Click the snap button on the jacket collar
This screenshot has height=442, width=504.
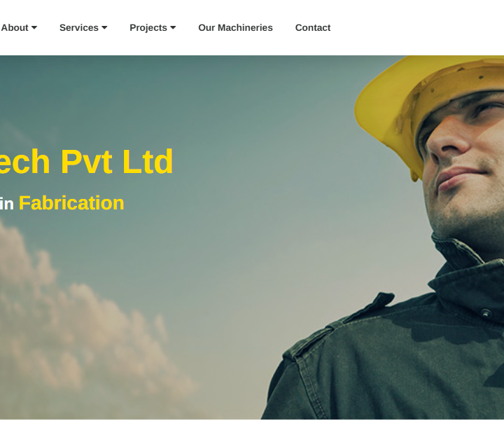click(486, 312)
